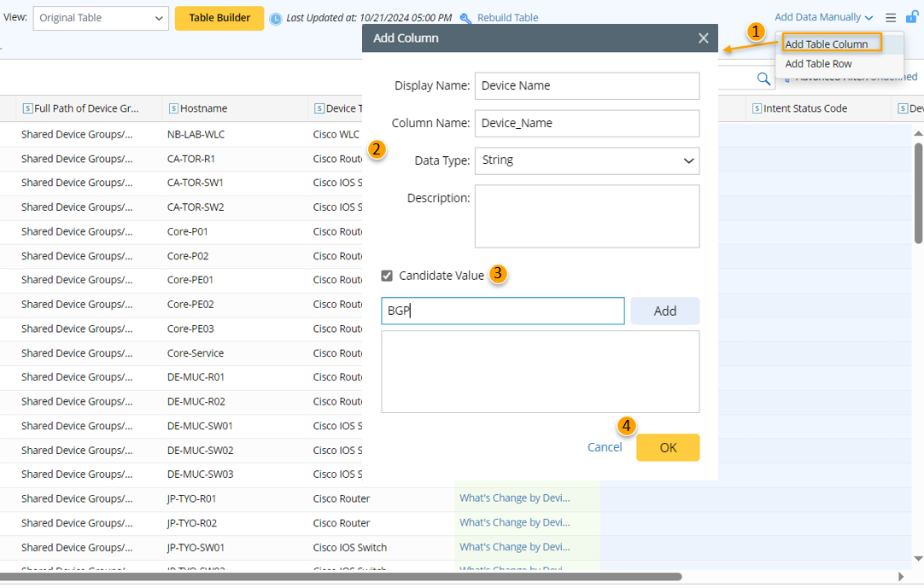Viewport: 924px width, 588px height.
Task: Expand the Add Data Manually menu
Action: tap(823, 17)
